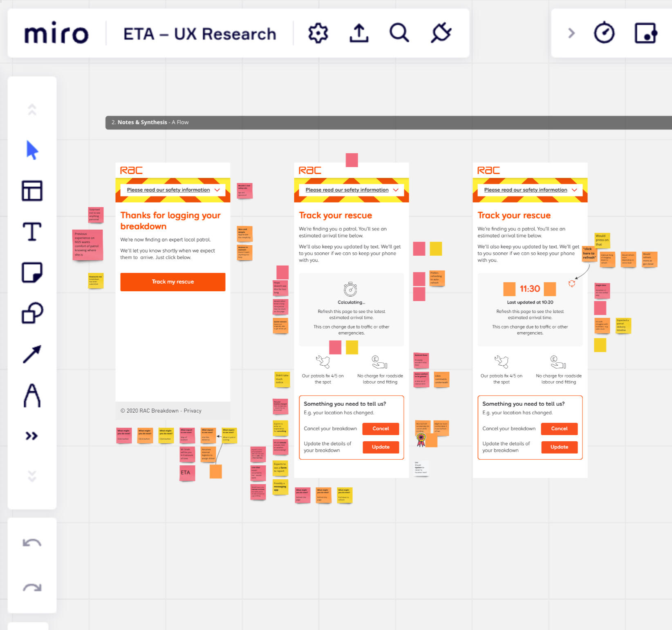672x630 pixels.
Task: Open the templates tool in sidebar
Action: (x=32, y=191)
